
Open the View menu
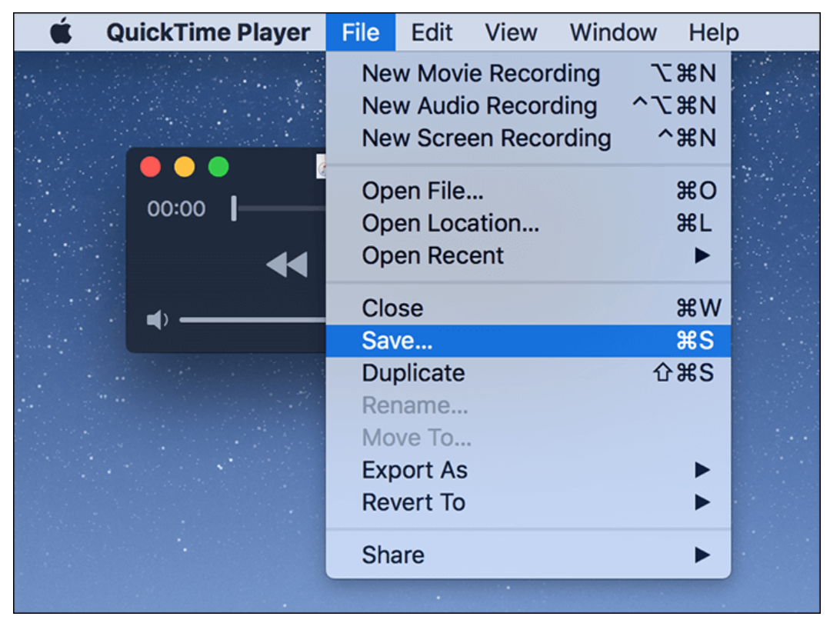tap(511, 32)
